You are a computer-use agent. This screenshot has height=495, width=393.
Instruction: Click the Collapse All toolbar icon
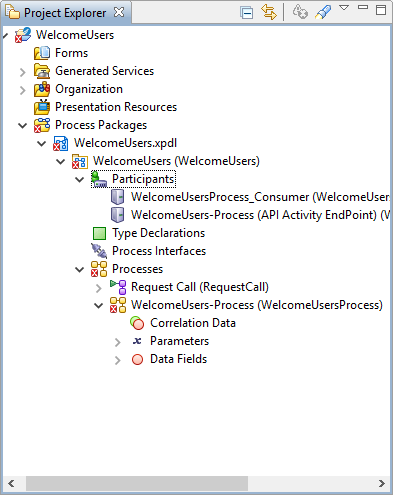point(246,13)
